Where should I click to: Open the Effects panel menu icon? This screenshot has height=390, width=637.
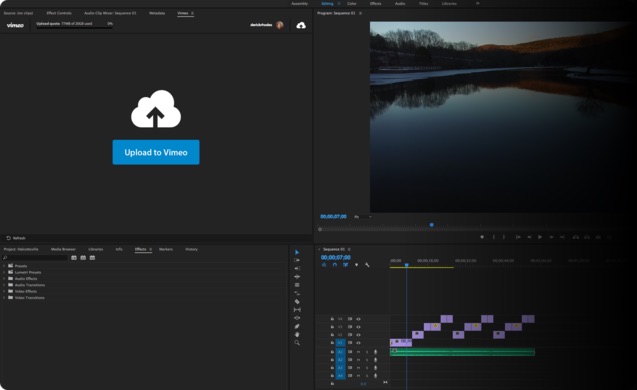click(x=150, y=249)
